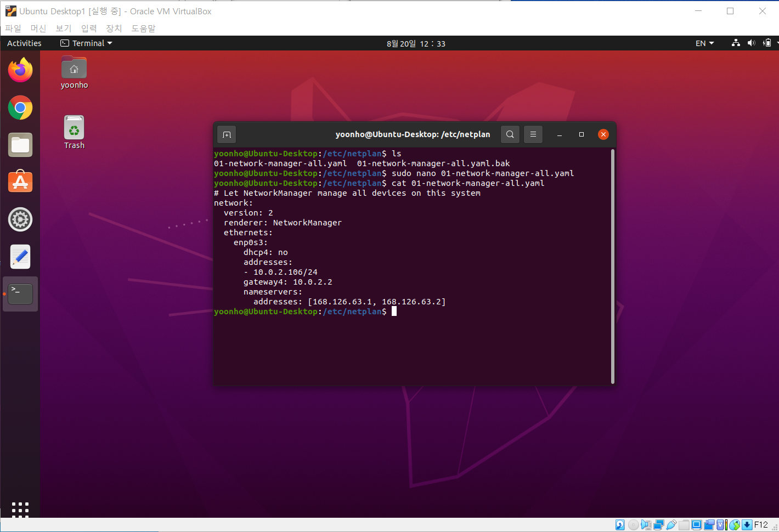
Task: Click the 'dhcp4: no' line
Action: [x=266, y=252]
